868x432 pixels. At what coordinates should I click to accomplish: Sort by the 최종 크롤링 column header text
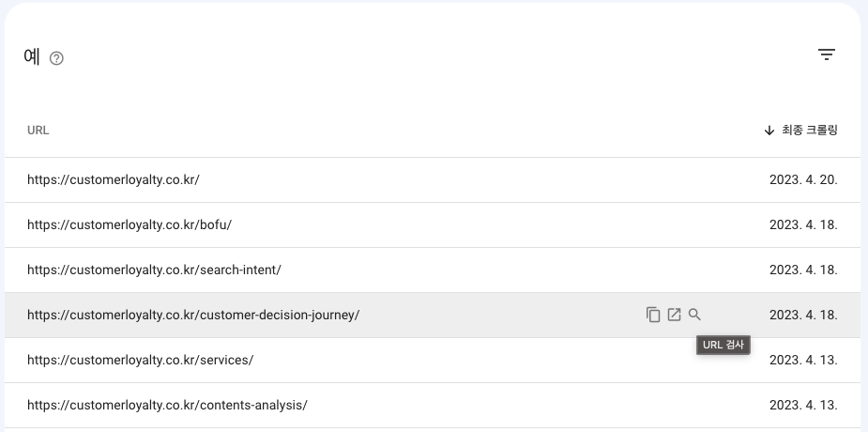pos(809,131)
